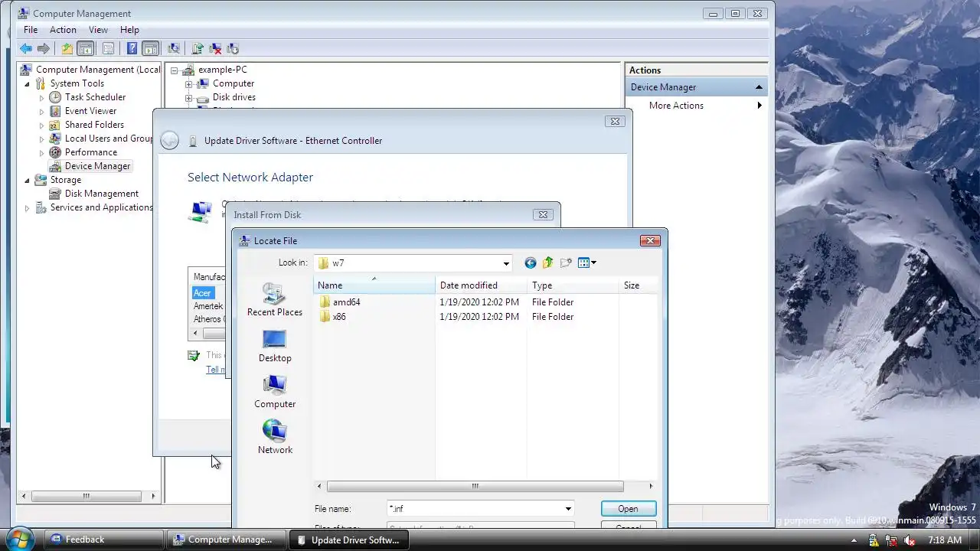980x551 pixels.
Task: Click the blue Help question mark icon
Action: pos(132,48)
